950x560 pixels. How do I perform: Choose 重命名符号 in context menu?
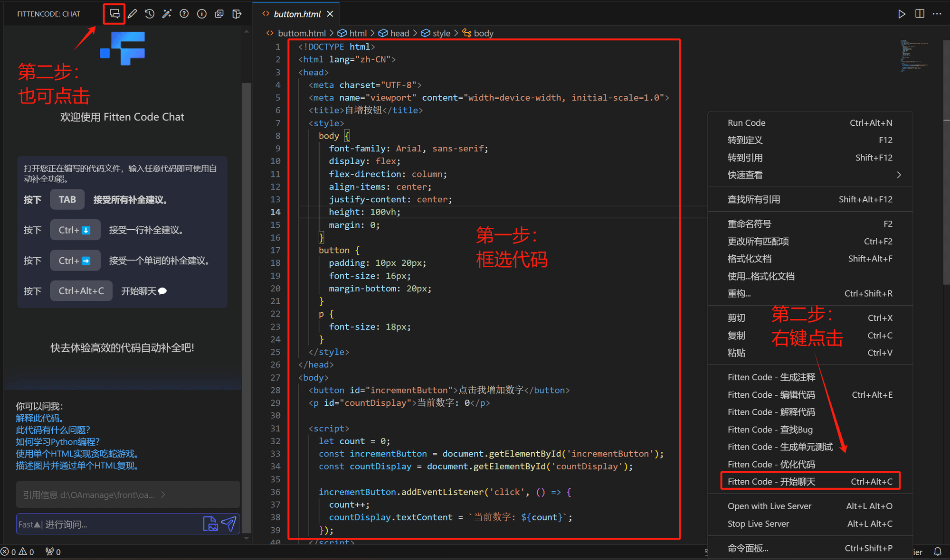coord(810,224)
